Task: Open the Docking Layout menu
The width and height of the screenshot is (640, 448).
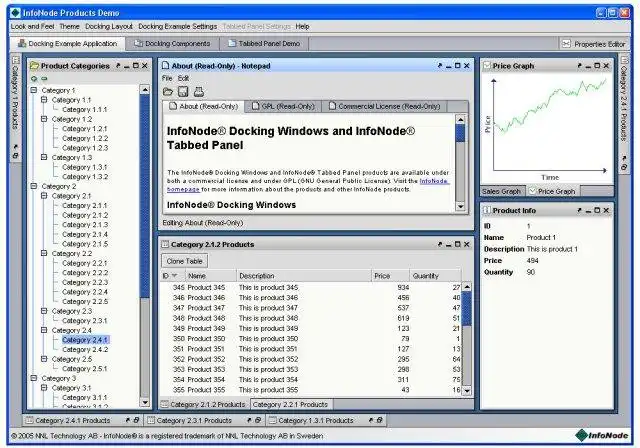Action: (x=109, y=26)
